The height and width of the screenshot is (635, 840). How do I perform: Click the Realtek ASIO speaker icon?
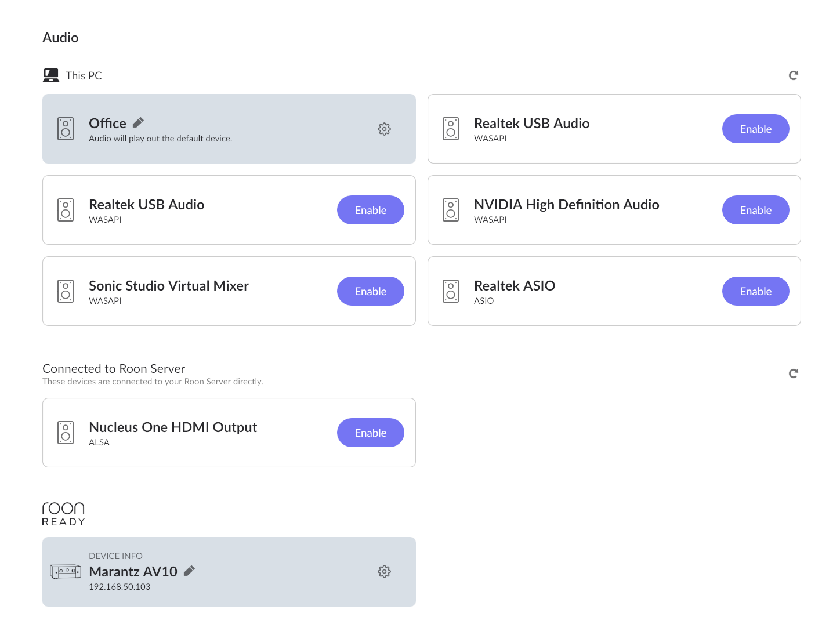tap(451, 291)
